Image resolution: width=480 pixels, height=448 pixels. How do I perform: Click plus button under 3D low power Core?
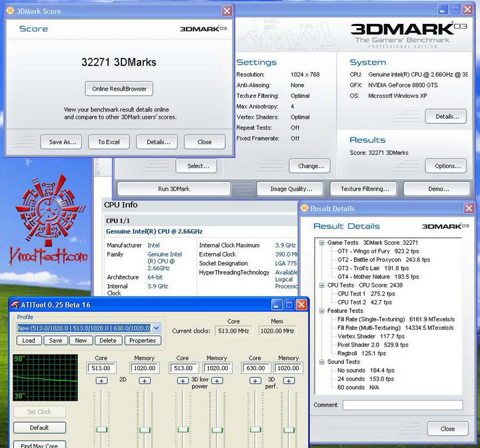click(183, 381)
